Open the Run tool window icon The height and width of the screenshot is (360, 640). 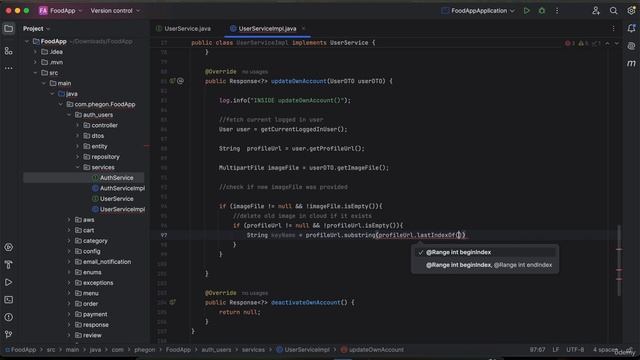pyautogui.click(x=9, y=282)
